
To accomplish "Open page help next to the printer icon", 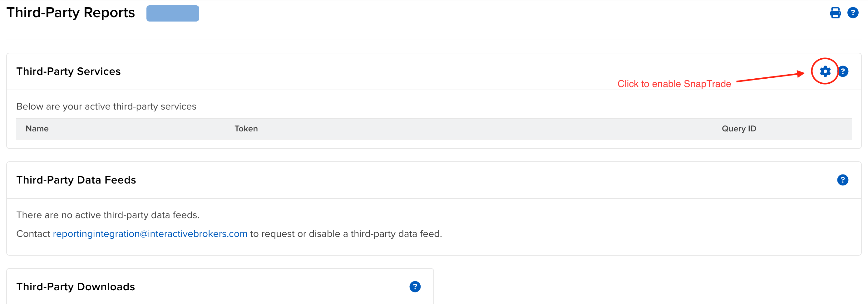I will point(852,13).
